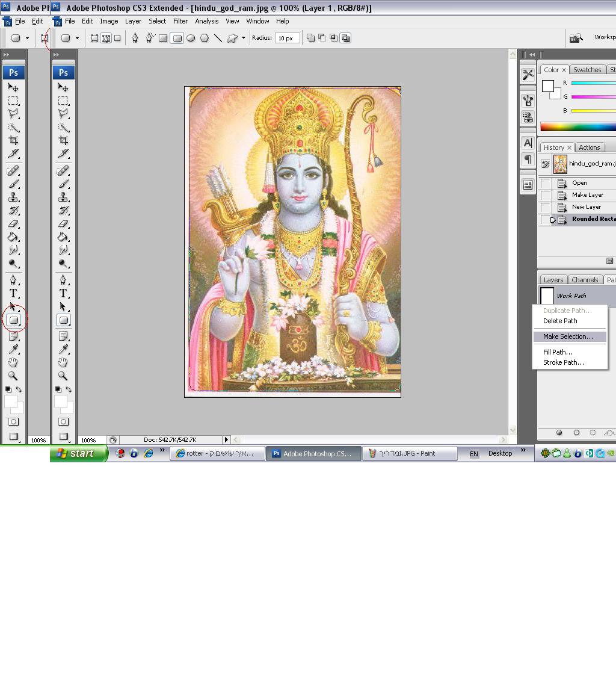
Task: Open the Paragraph panel dock icon
Action: [528, 160]
